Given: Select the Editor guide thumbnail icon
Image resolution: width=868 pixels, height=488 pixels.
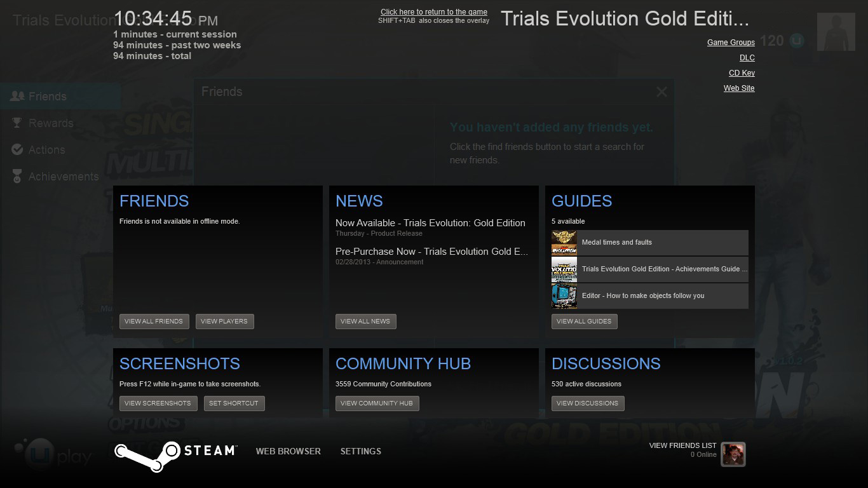Looking at the screenshot, I should (x=564, y=296).
